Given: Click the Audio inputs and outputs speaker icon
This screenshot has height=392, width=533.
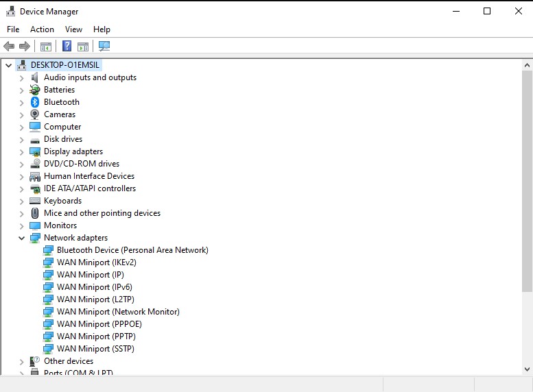Looking at the screenshot, I should coord(35,77).
